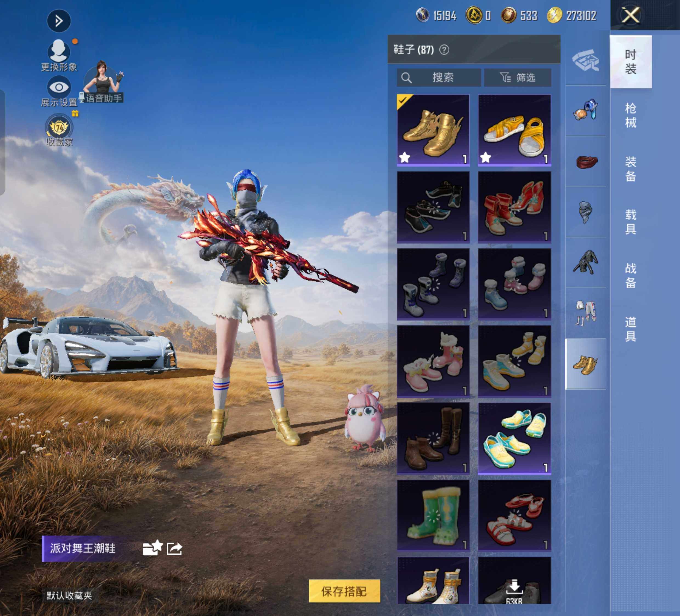This screenshot has height=616, width=680.
Task: Click the 派对舞王潮鞋 item name label
Action: pos(83,548)
